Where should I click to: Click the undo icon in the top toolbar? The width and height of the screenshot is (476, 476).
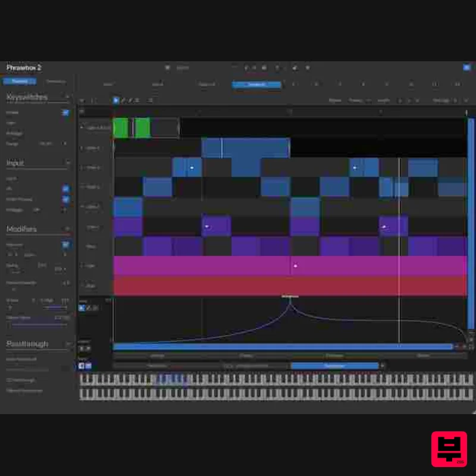pos(247,68)
